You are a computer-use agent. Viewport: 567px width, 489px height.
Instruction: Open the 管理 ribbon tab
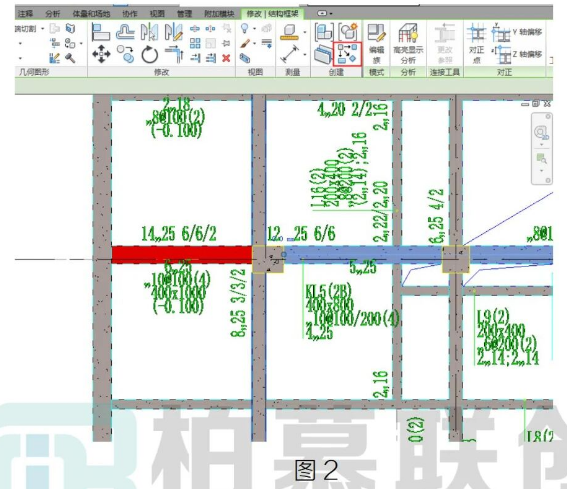click(184, 14)
